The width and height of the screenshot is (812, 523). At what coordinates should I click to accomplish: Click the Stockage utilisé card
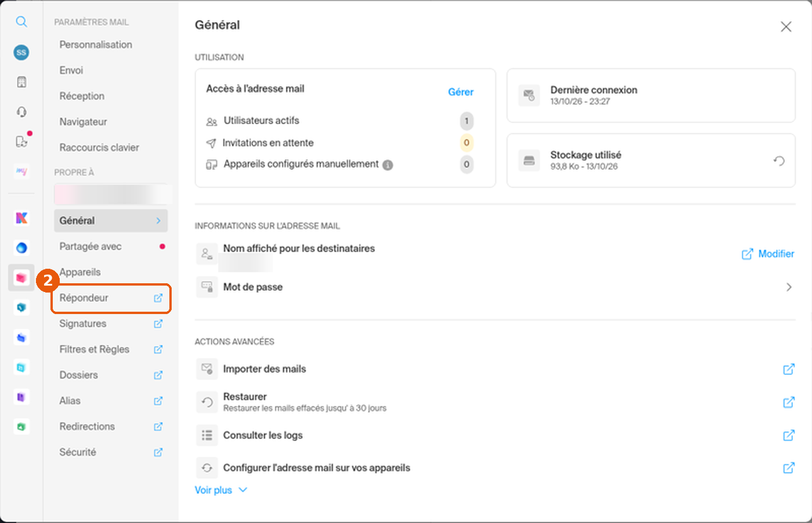(651, 161)
